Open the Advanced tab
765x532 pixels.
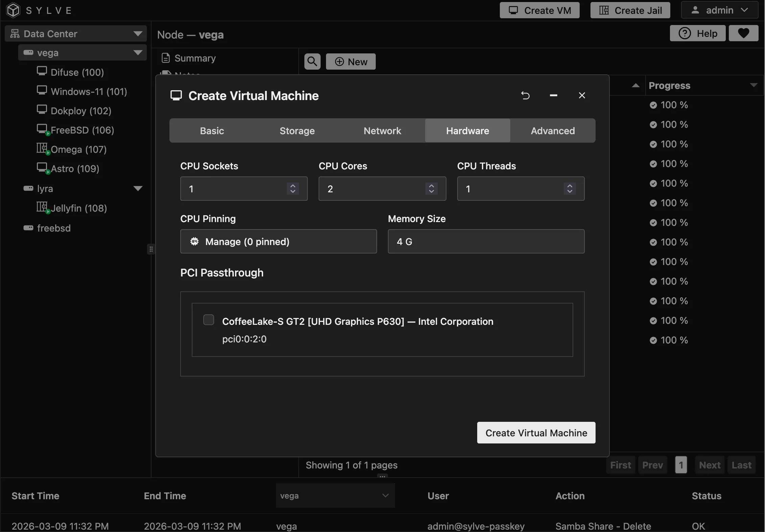click(553, 131)
